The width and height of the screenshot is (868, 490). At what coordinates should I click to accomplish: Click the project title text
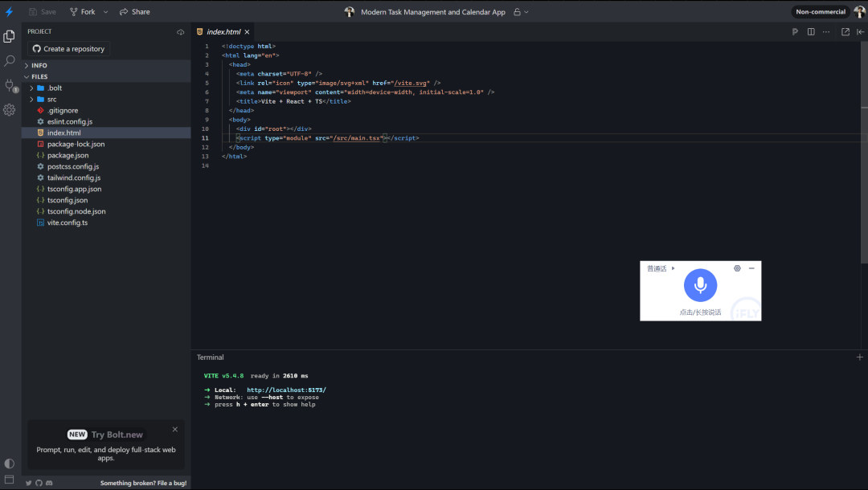433,11
